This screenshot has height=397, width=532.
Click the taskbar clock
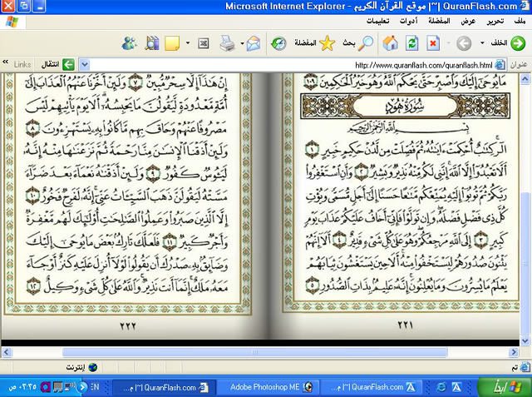pyautogui.click(x=22, y=387)
